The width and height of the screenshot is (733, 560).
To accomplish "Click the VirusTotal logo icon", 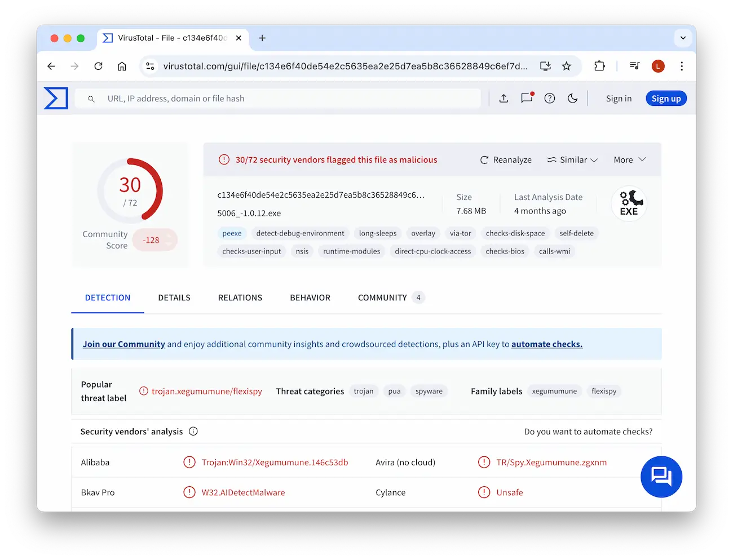I will [56, 99].
